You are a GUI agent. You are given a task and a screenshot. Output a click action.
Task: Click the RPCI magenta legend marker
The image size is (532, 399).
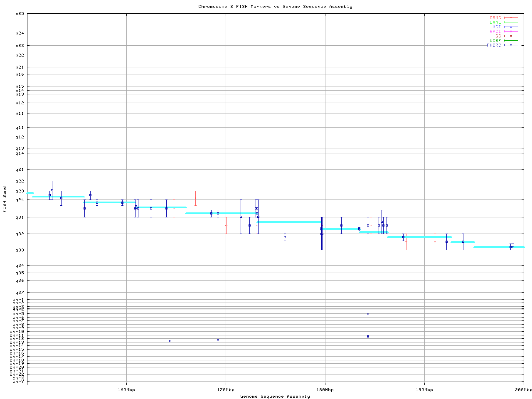click(511, 32)
